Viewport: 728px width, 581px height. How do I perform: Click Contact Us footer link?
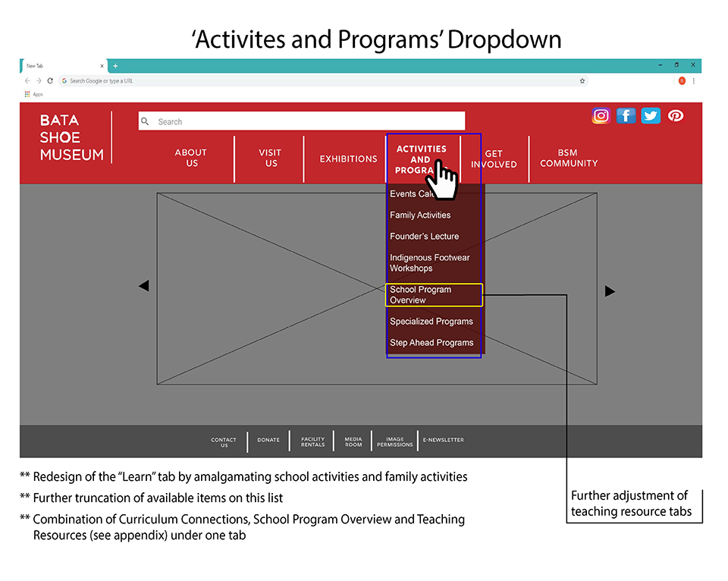224,442
